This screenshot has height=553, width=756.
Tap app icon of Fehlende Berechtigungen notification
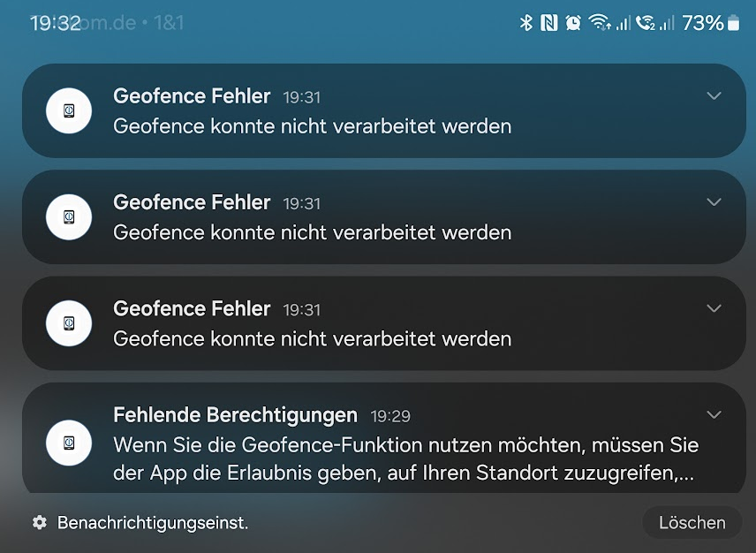69,443
